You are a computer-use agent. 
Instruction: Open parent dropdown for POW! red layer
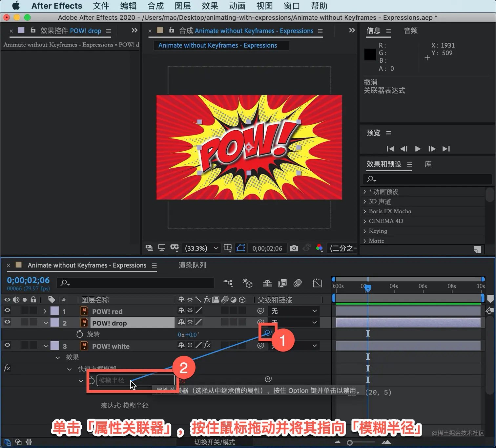pos(293,311)
